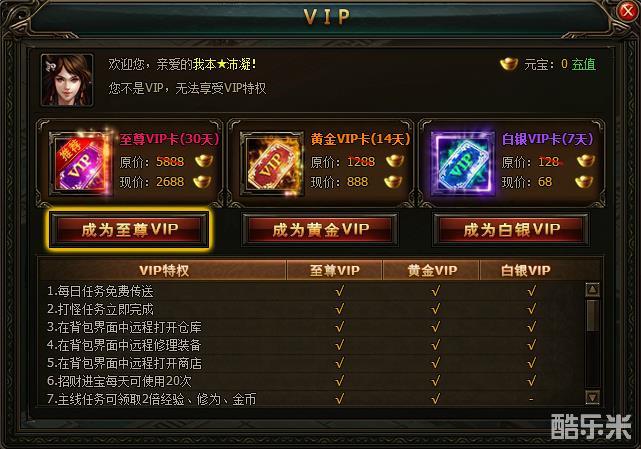The width and height of the screenshot is (641, 449).
Task: Select the 至尊VIP column header
Action: click(x=334, y=270)
